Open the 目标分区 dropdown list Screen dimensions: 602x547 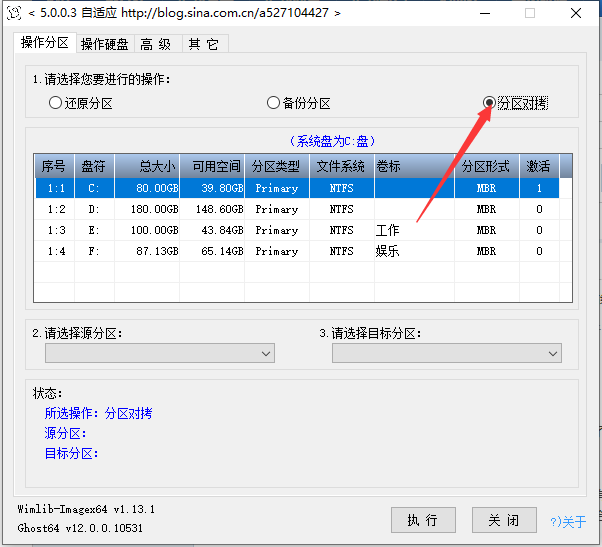point(447,353)
